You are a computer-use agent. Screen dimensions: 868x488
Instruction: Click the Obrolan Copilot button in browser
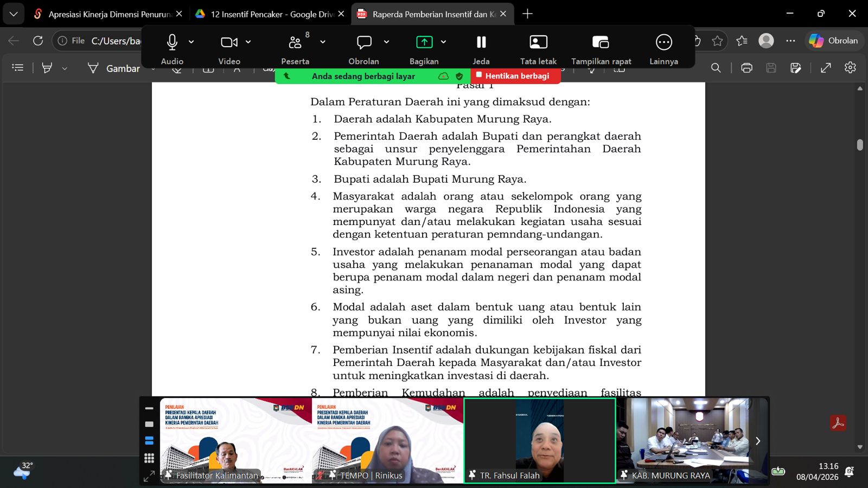coord(833,41)
